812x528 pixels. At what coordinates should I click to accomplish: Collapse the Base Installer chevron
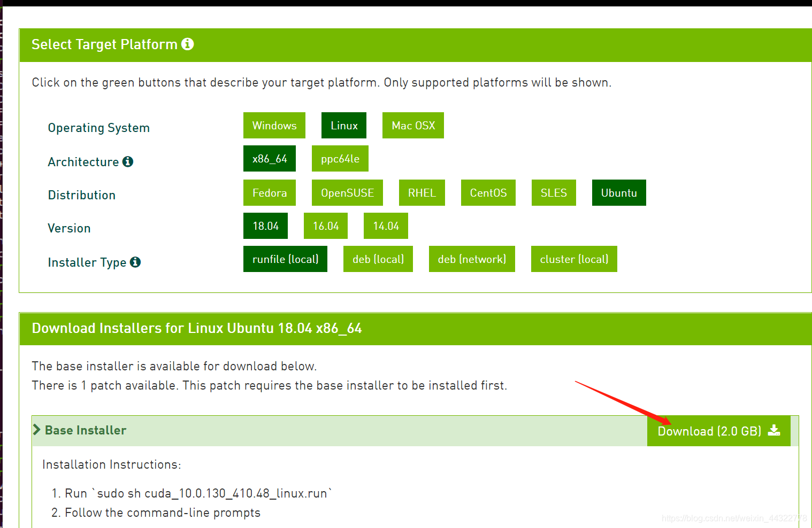pyautogui.click(x=36, y=430)
